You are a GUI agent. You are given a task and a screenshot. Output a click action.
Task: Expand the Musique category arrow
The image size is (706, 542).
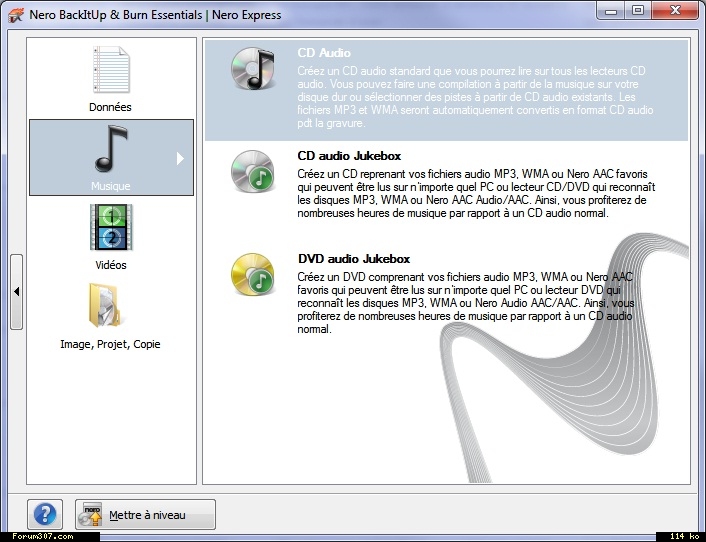point(180,158)
